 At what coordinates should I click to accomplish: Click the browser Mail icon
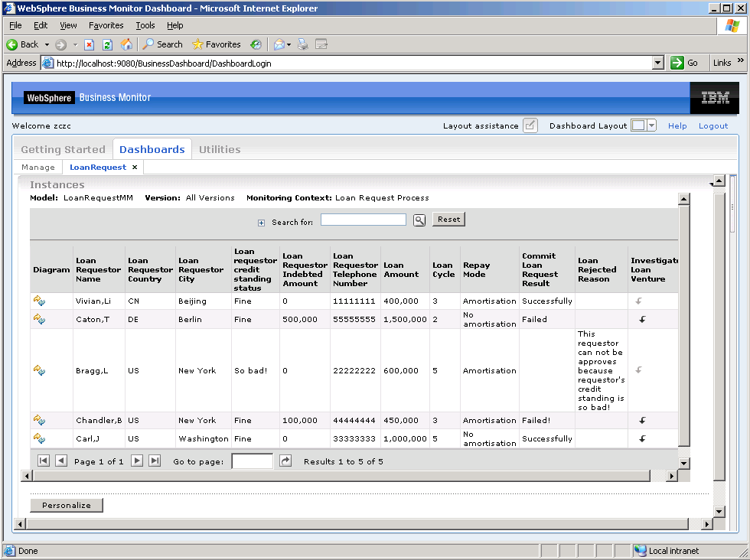(x=279, y=44)
